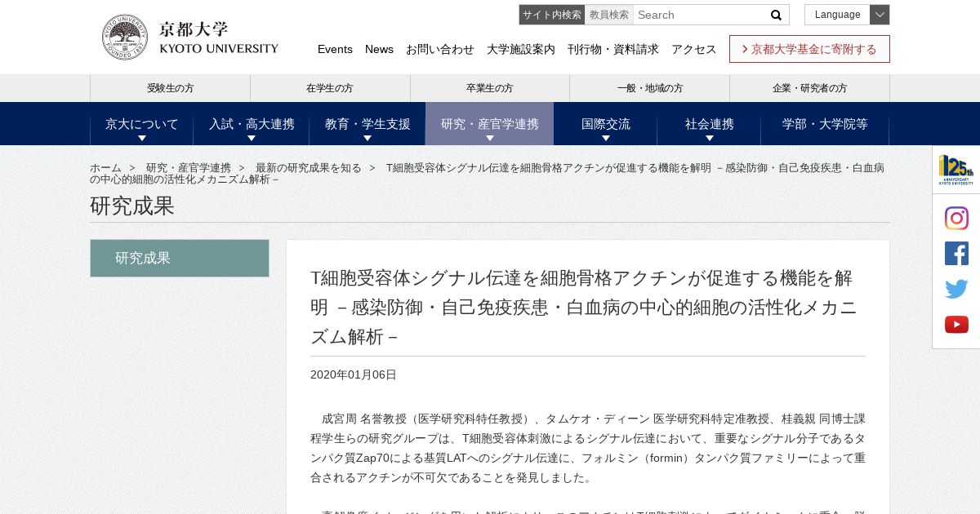This screenshot has height=514, width=980.
Task: Click the article date 2020年01月06日
Action: coord(354,375)
